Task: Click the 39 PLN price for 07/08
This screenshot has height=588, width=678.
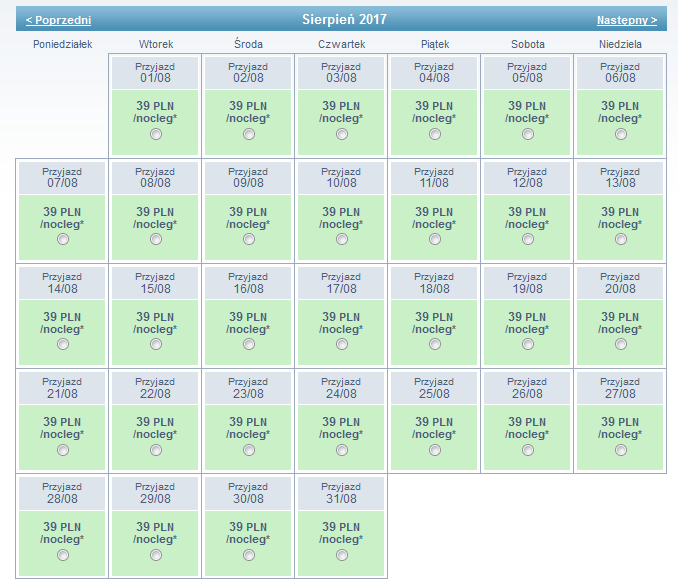Action: tap(62, 212)
